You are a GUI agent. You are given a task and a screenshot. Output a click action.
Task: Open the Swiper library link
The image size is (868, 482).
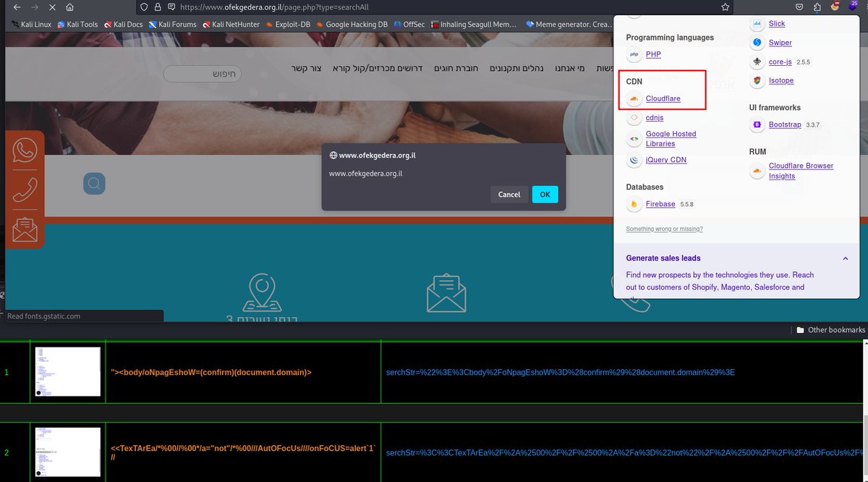[x=780, y=43]
